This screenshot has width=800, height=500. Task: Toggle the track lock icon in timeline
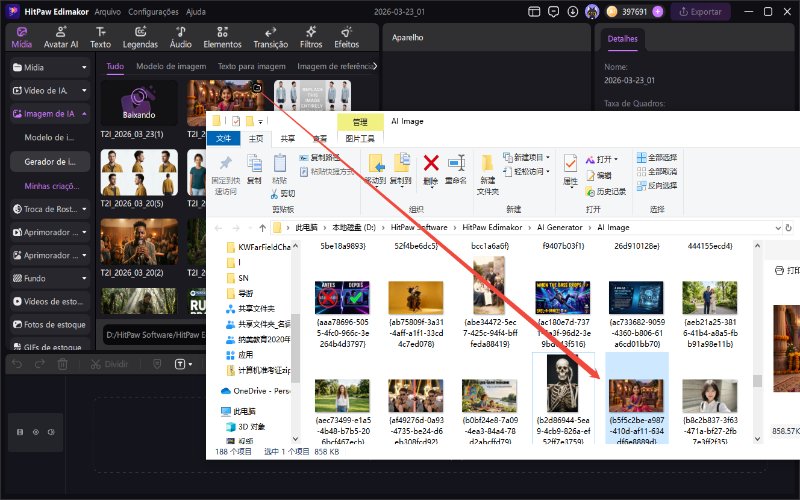20,431
